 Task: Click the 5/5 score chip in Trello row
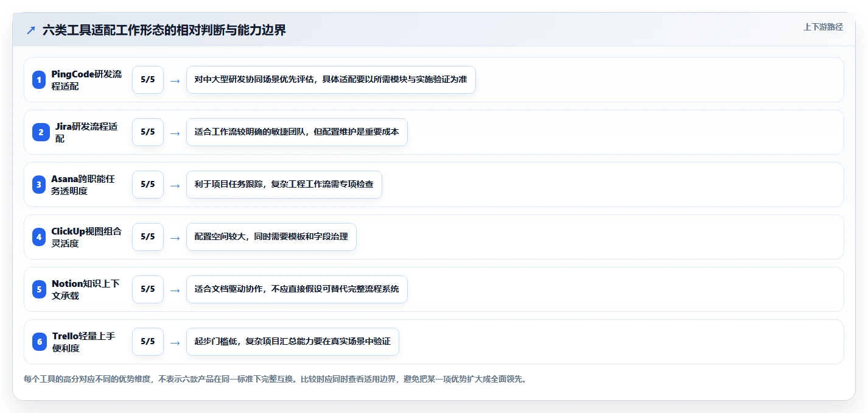tap(148, 342)
